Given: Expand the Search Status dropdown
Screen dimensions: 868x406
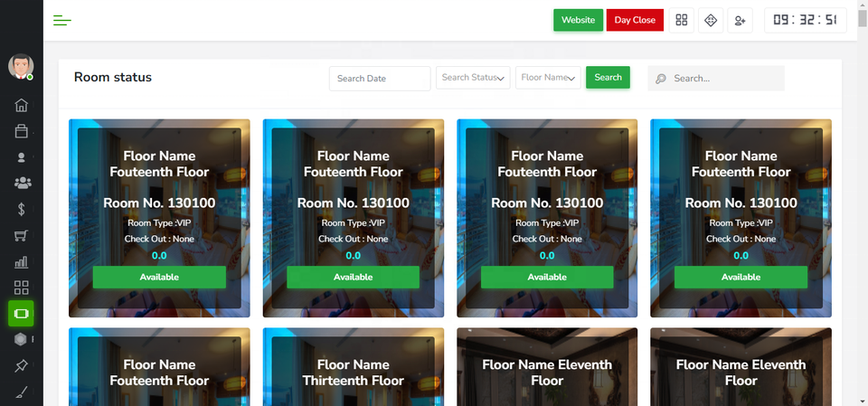Looking at the screenshot, I should click(x=473, y=78).
